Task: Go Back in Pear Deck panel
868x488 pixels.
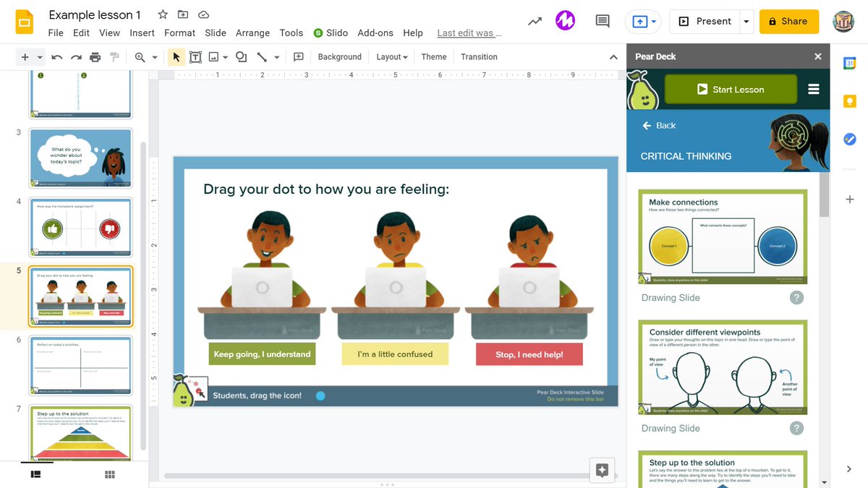Action: [659, 125]
